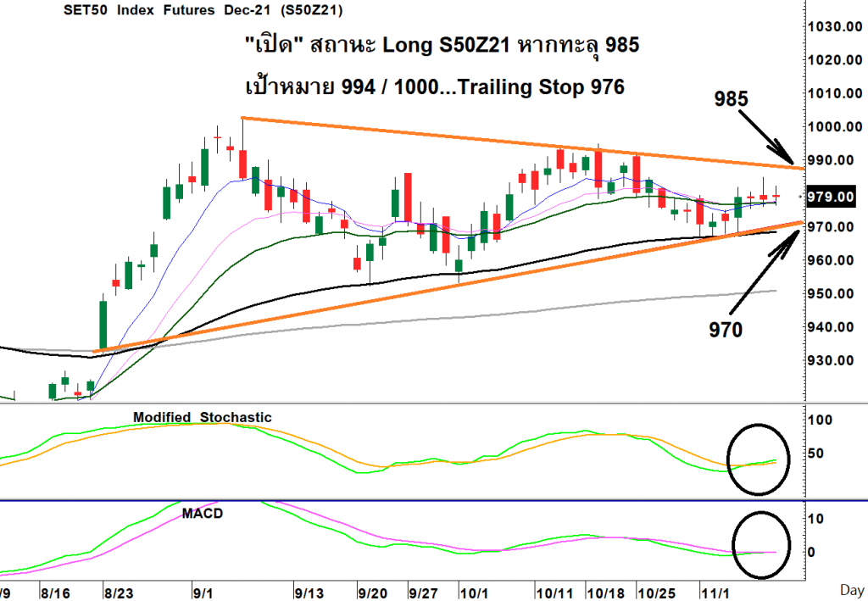868x601 pixels.
Task: Click the 10/18 date label on time axis
Action: coord(605,594)
